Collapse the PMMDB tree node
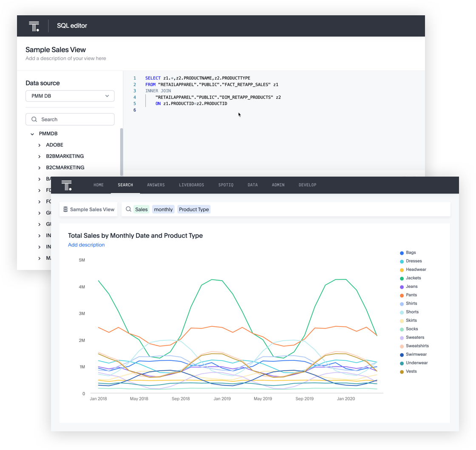 [32, 133]
